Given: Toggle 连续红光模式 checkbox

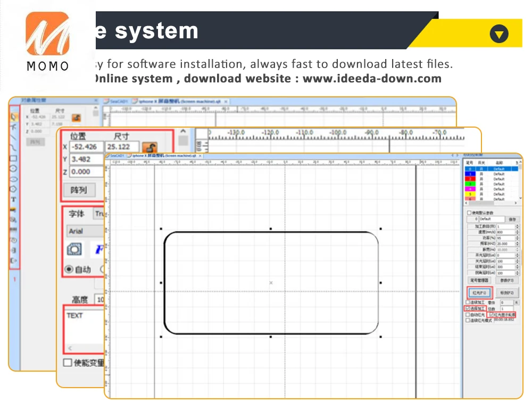Looking at the screenshot, I should tap(468, 320).
